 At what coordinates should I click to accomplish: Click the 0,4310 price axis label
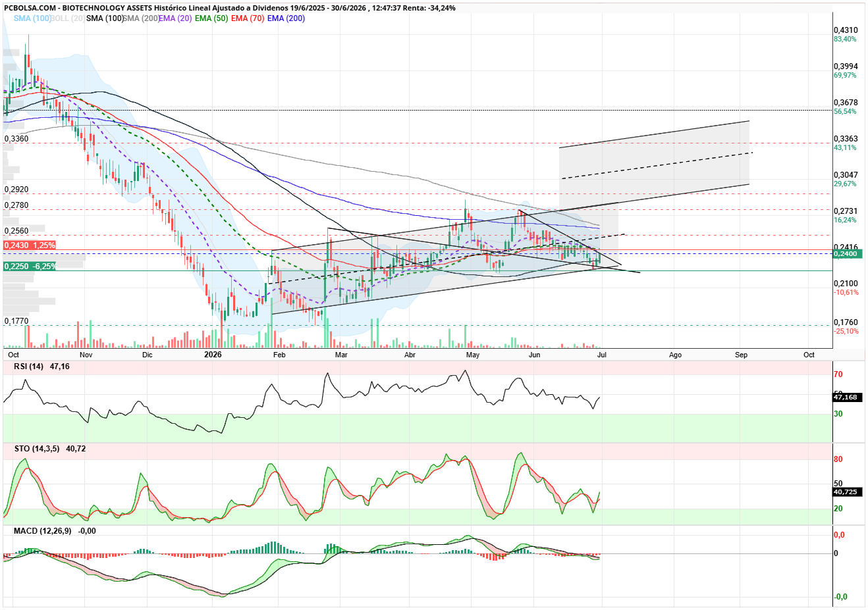846,30
